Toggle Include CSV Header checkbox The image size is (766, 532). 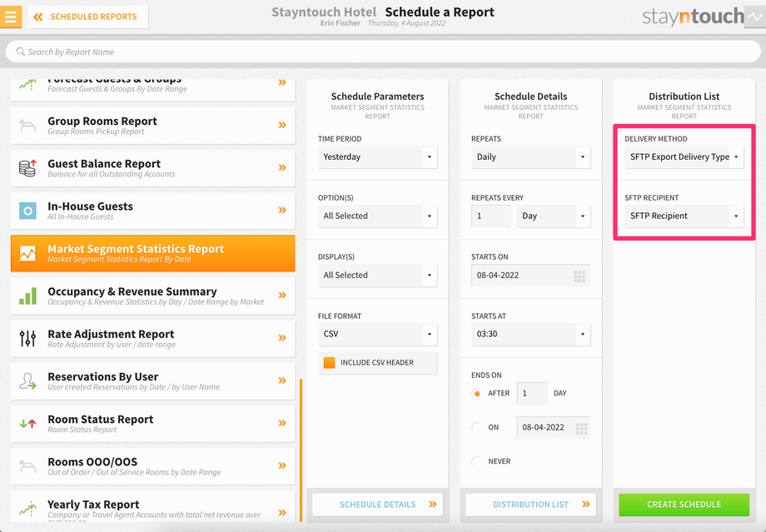pyautogui.click(x=329, y=362)
